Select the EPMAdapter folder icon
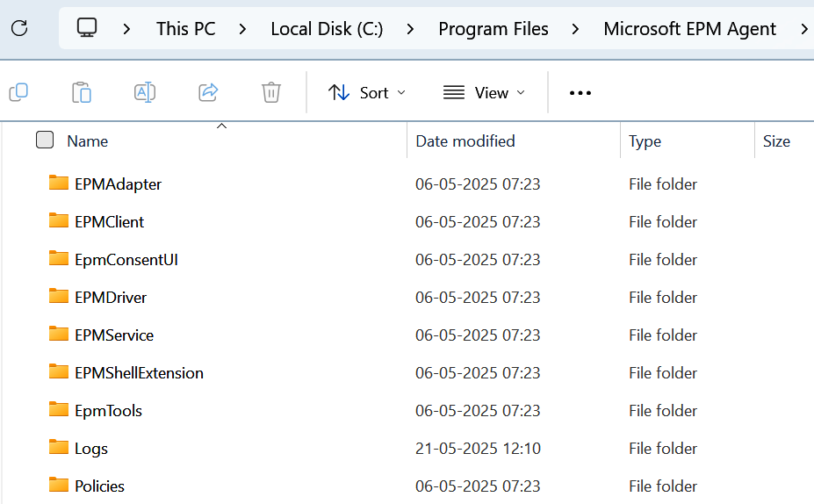Screen dimensions: 814x504 click(x=59, y=183)
